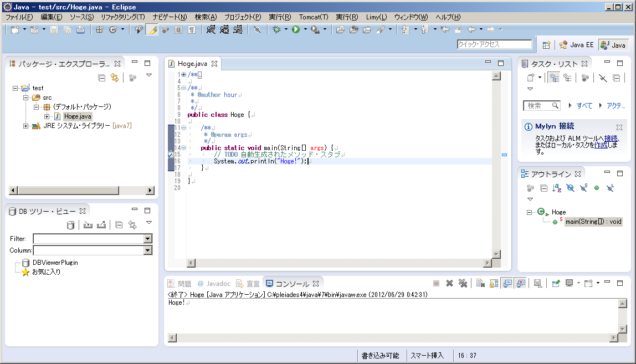This screenshot has width=636, height=364.
Task: Switch to the Javadoc tab
Action: 214,284
